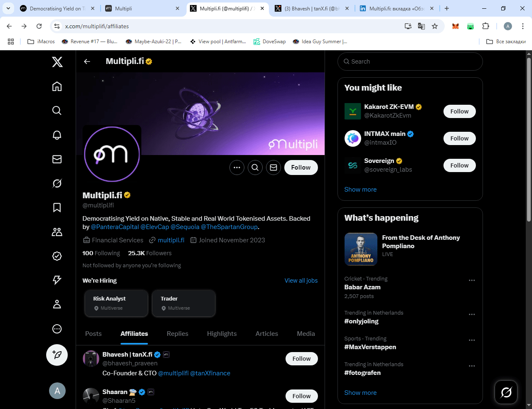The height and width of the screenshot is (409, 532).
Task: Open more options for the #fotografen trend
Action: click(472, 366)
